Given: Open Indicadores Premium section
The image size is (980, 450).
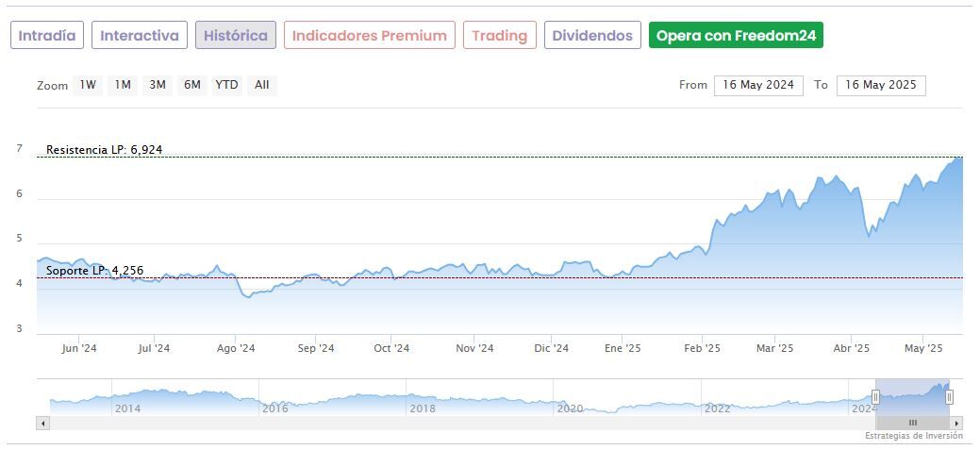Looking at the screenshot, I should [370, 36].
